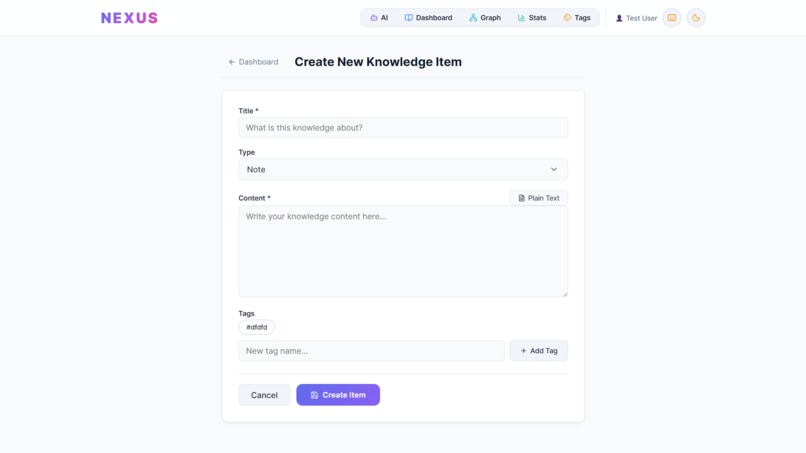Open the Graph view tab
The height and width of the screenshot is (453, 806).
click(485, 17)
